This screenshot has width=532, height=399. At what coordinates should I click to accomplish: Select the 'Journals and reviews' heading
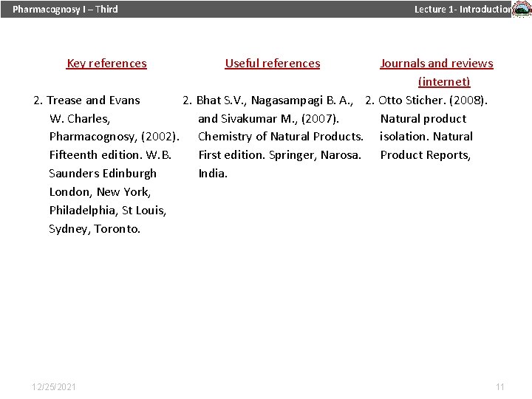click(x=437, y=64)
